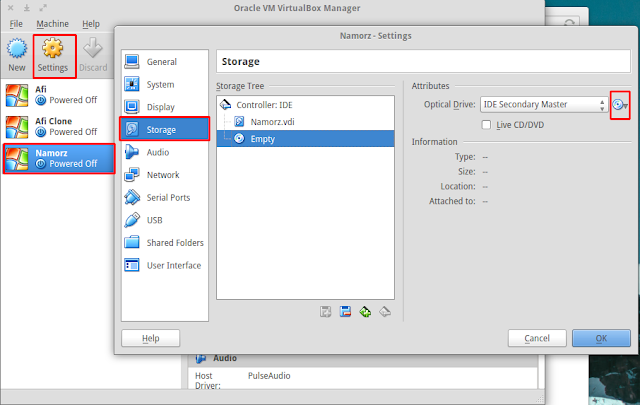Screen dimensions: 640x405
Task: Open the System settings category
Action: coord(164,85)
